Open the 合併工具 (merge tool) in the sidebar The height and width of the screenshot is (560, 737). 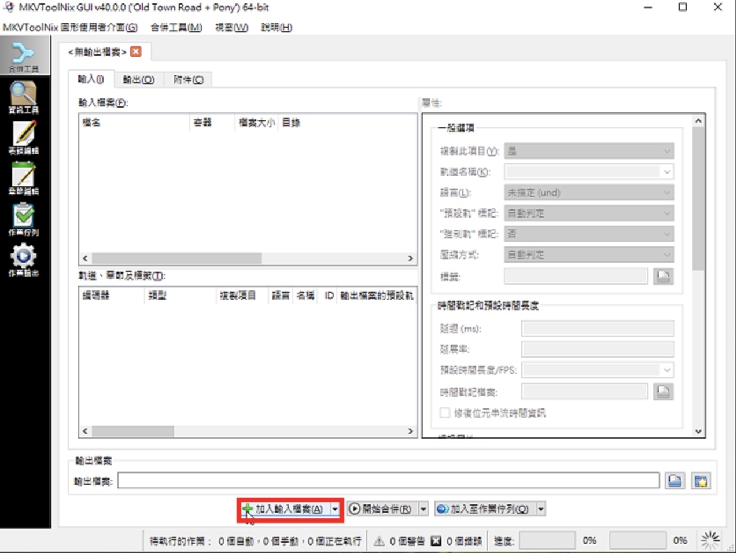(x=24, y=56)
